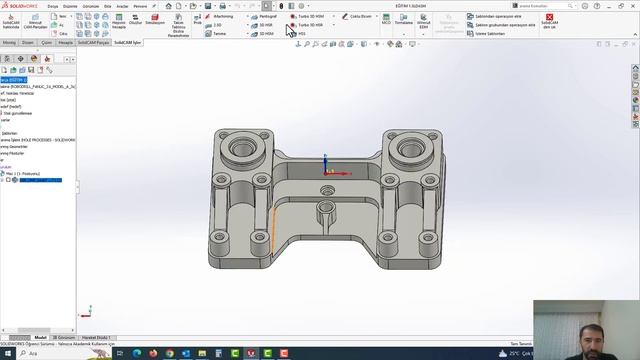Switch to the Hesapla ribbon tab
The image size is (640, 360).
65,42
